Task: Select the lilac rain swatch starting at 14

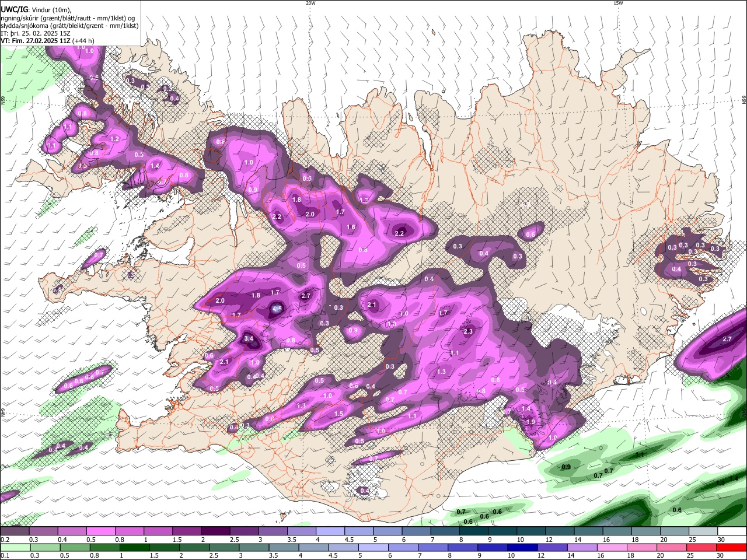Action: 582,548
